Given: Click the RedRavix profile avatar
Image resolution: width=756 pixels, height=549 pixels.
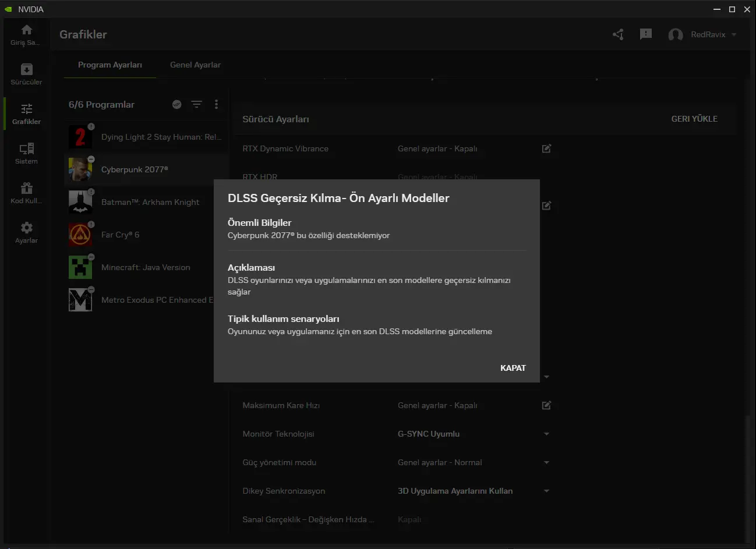Looking at the screenshot, I should click(x=676, y=35).
